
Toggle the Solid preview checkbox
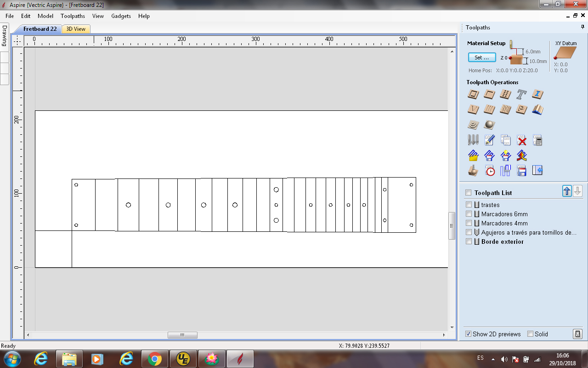(x=531, y=334)
